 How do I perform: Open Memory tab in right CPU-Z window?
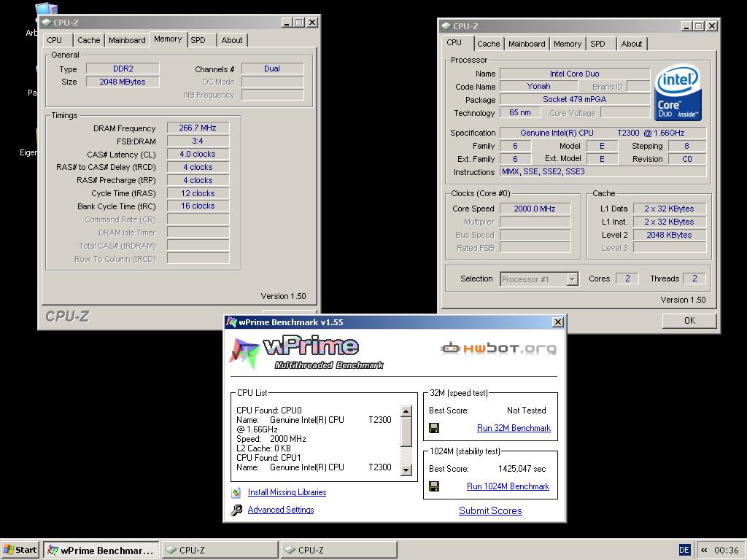click(568, 44)
